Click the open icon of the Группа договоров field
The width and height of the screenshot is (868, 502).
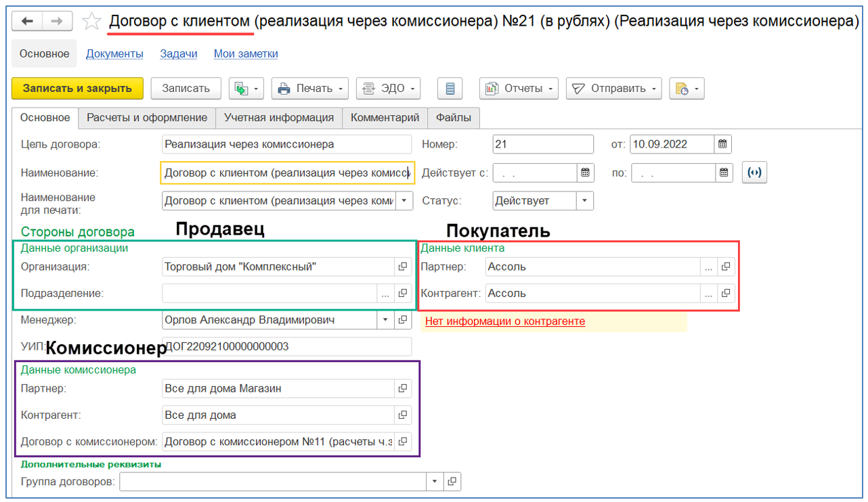[452, 482]
